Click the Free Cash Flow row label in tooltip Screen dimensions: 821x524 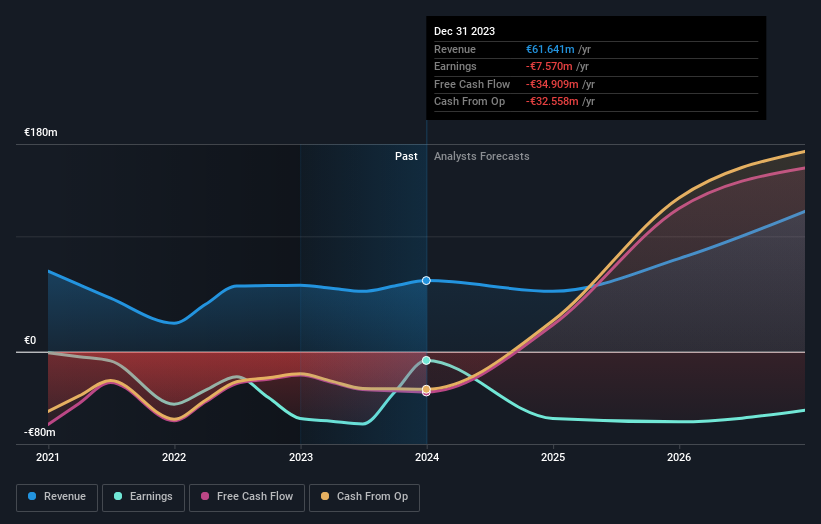(472, 84)
